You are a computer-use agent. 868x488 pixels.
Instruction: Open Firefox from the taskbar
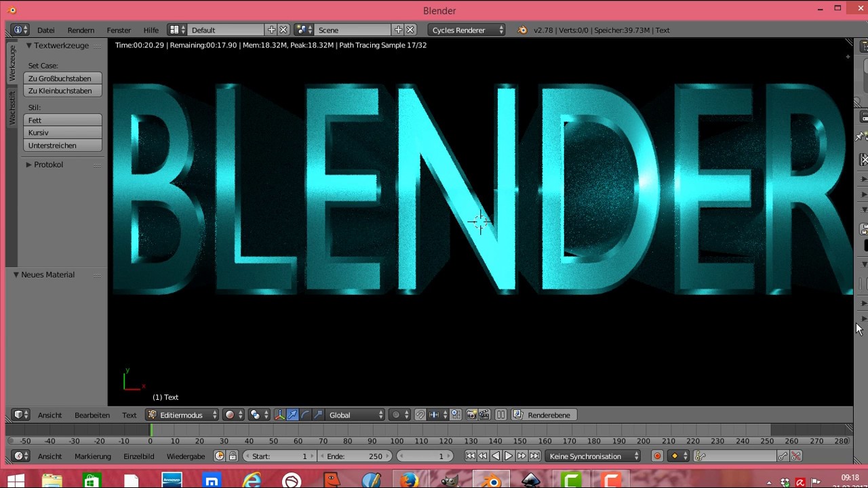coord(409,481)
